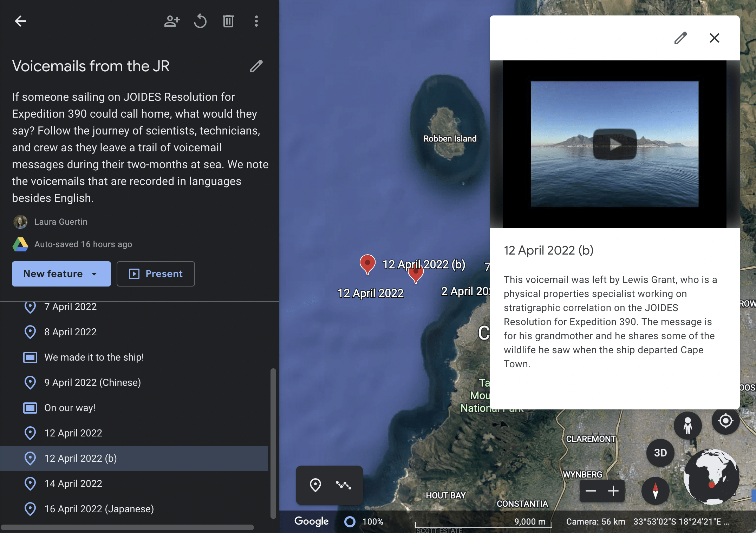Image resolution: width=756 pixels, height=533 pixels.
Task: Click the sidebar horizontal scrollbar
Action: pos(127,527)
